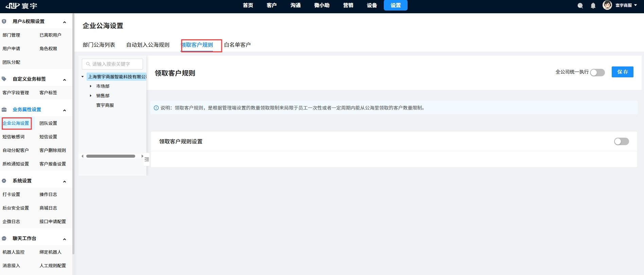Click the gear icon beside 系统设置
This screenshot has height=275, width=644.
click(4, 181)
